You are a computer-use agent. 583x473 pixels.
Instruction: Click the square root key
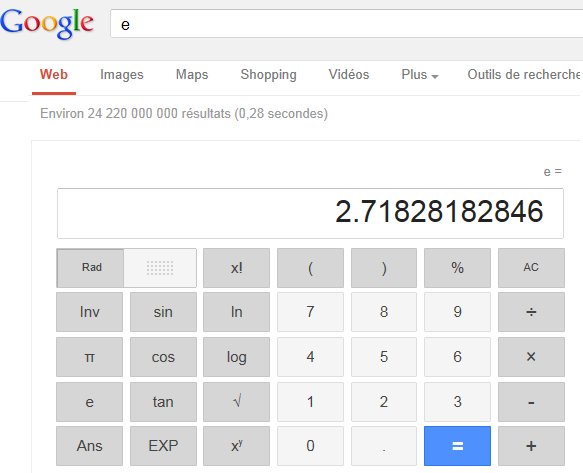(236, 402)
